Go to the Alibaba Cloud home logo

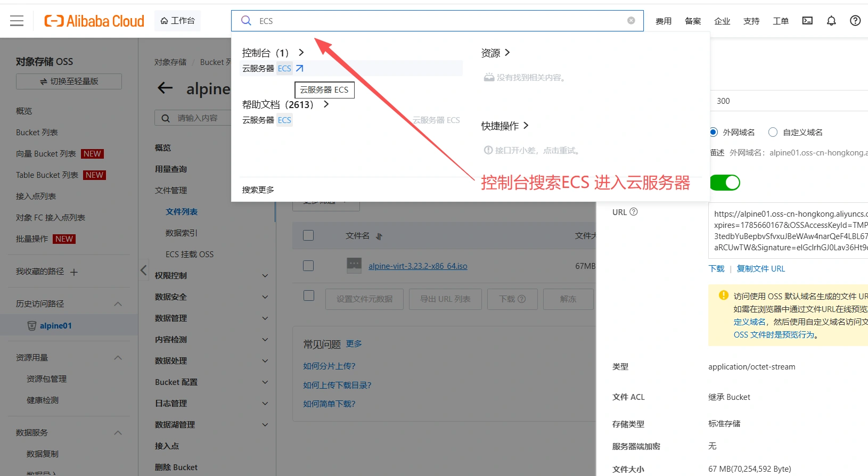94,21
